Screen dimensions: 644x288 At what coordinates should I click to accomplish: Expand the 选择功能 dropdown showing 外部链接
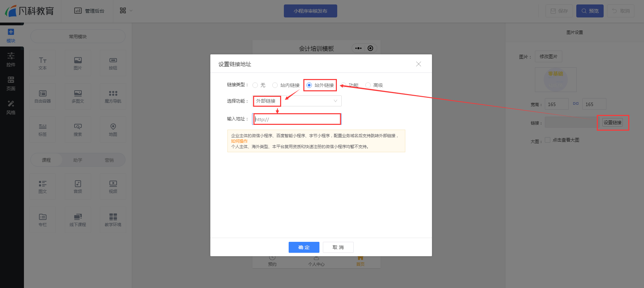click(297, 101)
